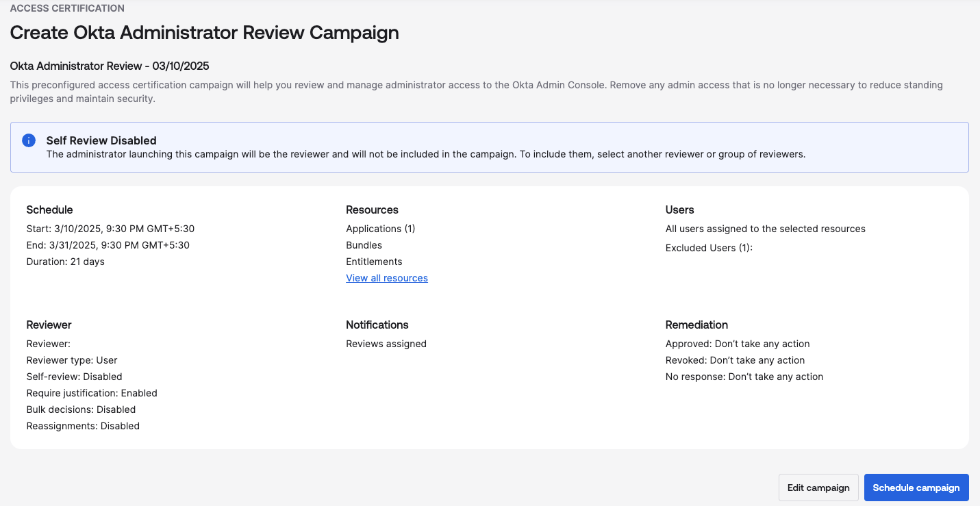Click the ACCESS CERTIFICATION breadcrumb label
The image size is (980, 506).
[67, 8]
